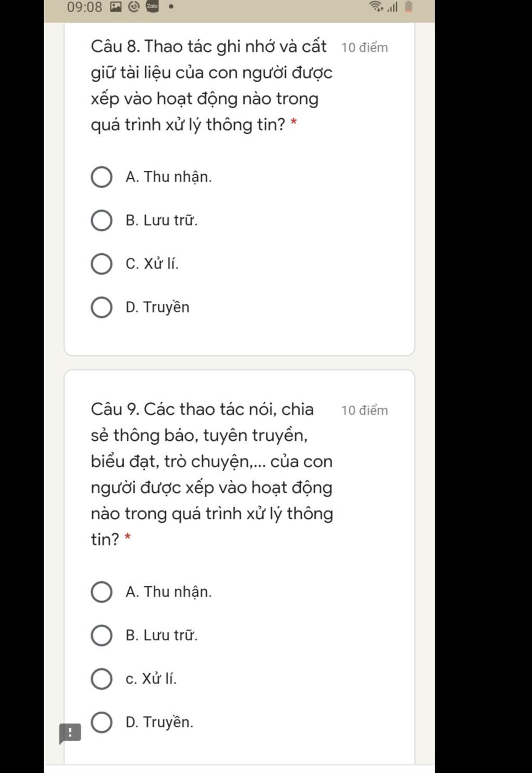The width and height of the screenshot is (532, 773).
Task: Tap the circular sync notification icon
Action: (134, 7)
